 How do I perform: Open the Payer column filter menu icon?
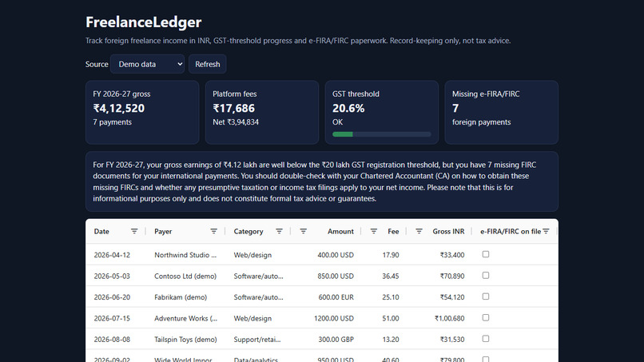click(x=213, y=231)
